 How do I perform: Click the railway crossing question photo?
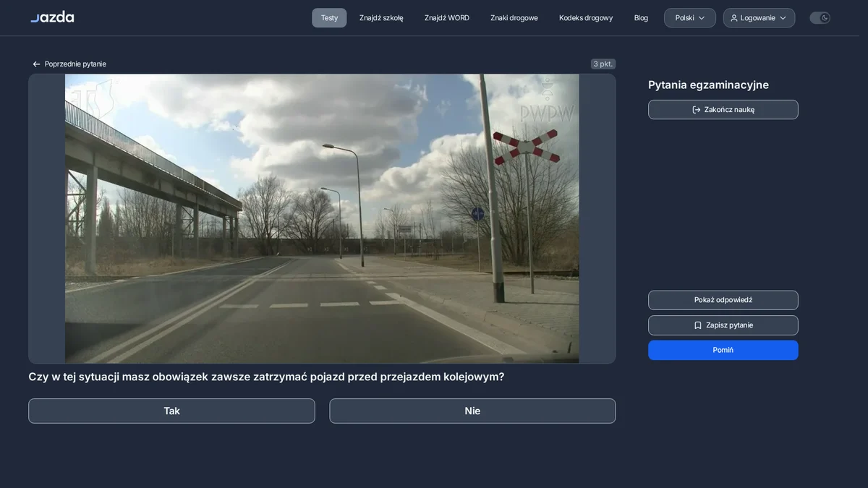[322, 218]
